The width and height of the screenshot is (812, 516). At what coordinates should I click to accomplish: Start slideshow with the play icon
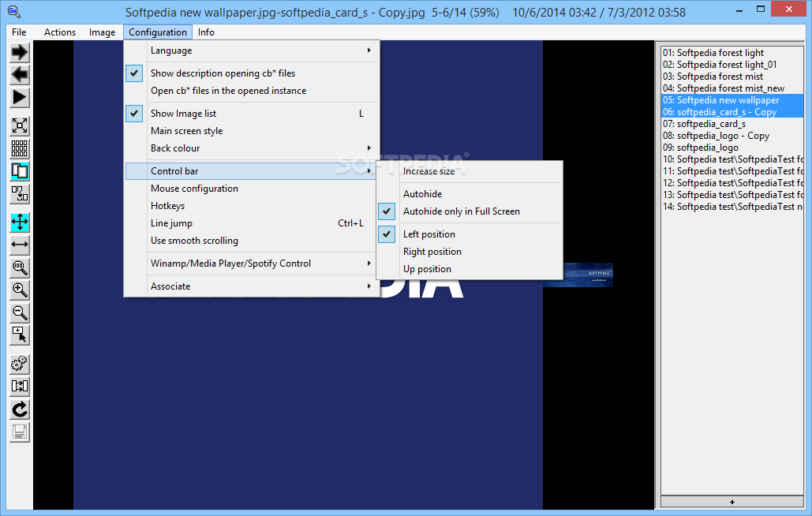(20, 98)
